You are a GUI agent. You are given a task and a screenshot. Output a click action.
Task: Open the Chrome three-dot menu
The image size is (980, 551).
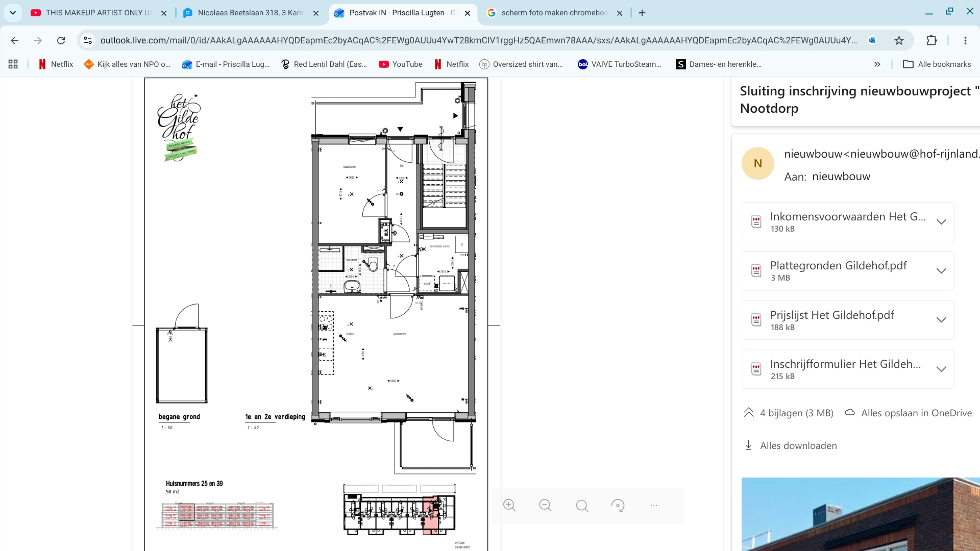point(965,40)
